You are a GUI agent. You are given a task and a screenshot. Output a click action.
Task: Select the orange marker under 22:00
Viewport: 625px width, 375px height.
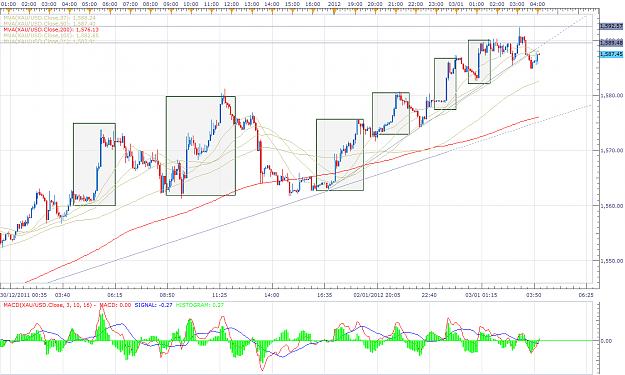415,12
